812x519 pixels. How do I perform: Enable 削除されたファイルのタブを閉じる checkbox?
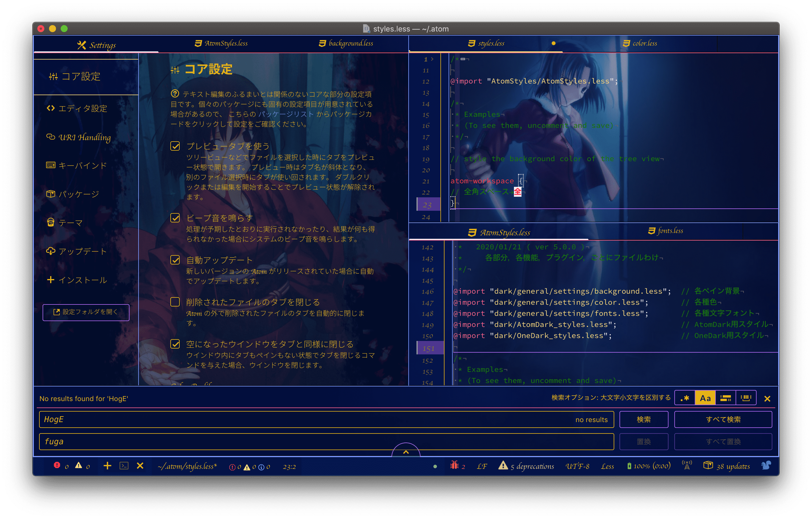[x=175, y=302]
